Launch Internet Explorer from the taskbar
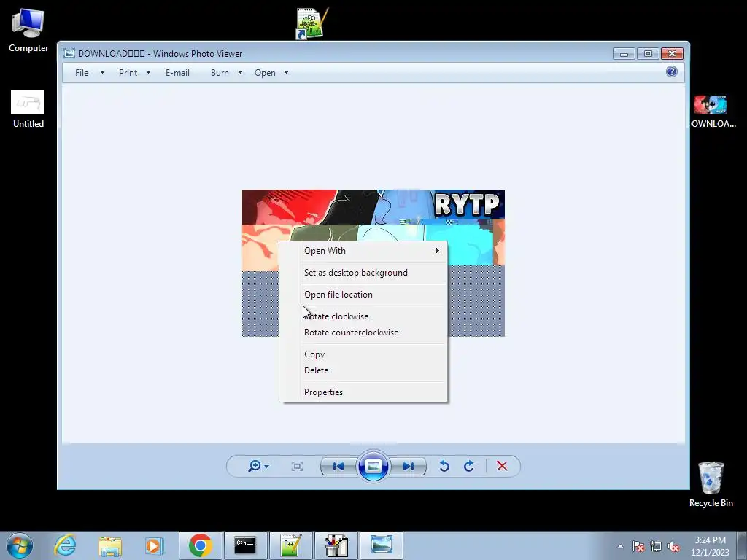The width and height of the screenshot is (747, 560). (x=65, y=545)
